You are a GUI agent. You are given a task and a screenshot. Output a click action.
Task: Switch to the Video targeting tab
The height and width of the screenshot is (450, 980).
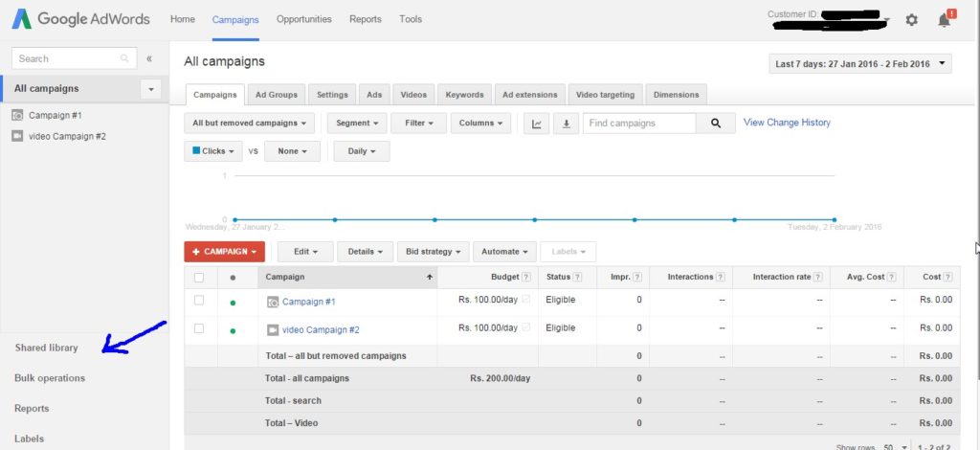tap(605, 95)
